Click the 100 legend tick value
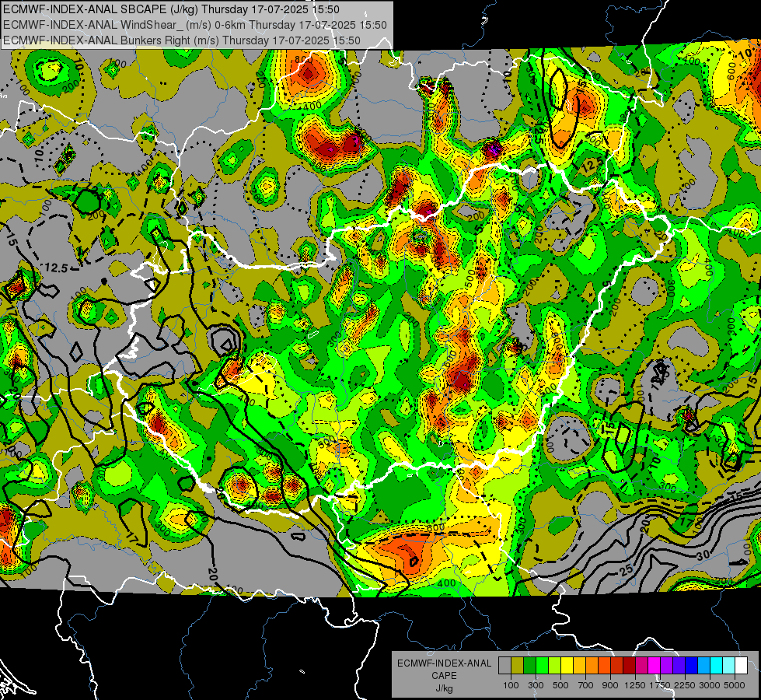 pos(511,685)
